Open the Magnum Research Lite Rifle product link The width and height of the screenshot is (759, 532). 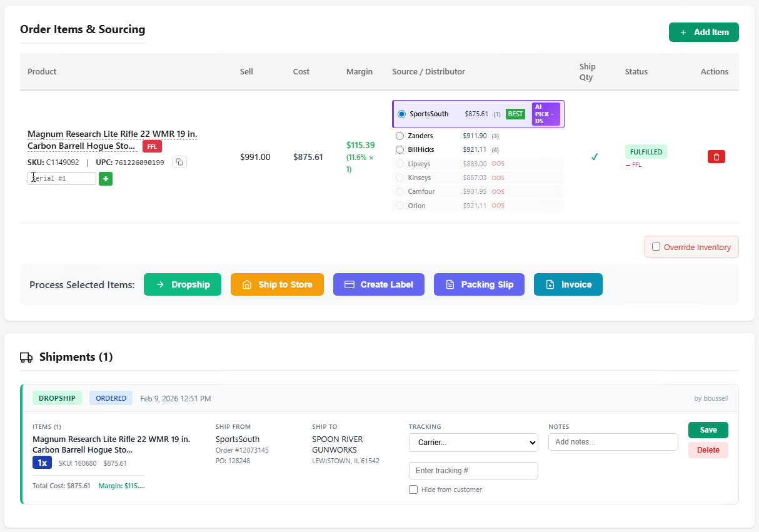pos(112,134)
